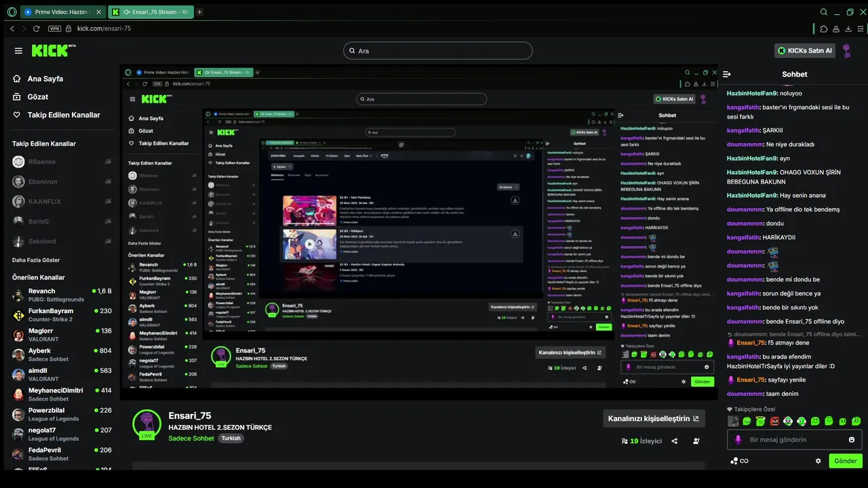Click browser tab search magnifier icon
The width and height of the screenshot is (868, 488).
pyautogui.click(x=824, y=12)
